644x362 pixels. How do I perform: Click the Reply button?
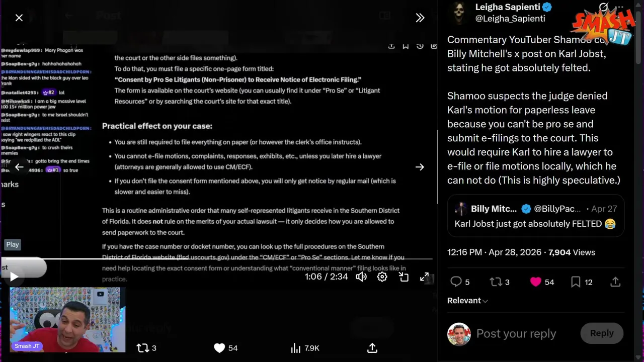tap(602, 333)
